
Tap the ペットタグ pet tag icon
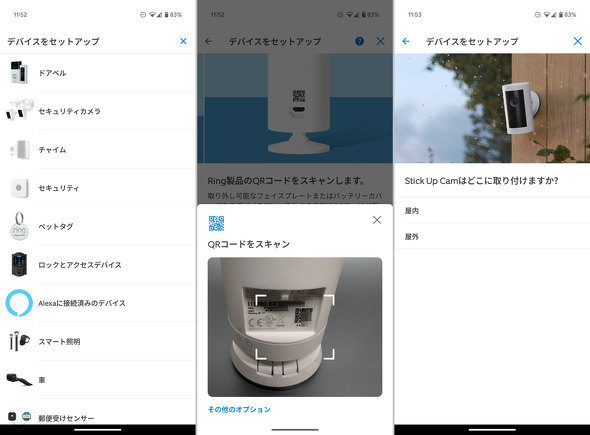(x=19, y=226)
